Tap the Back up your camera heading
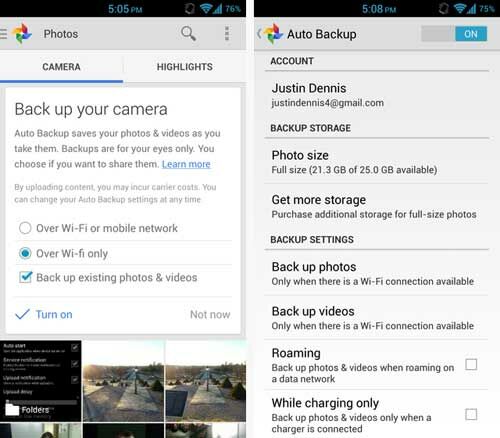Viewport: 500px width, 438px height. click(91, 109)
